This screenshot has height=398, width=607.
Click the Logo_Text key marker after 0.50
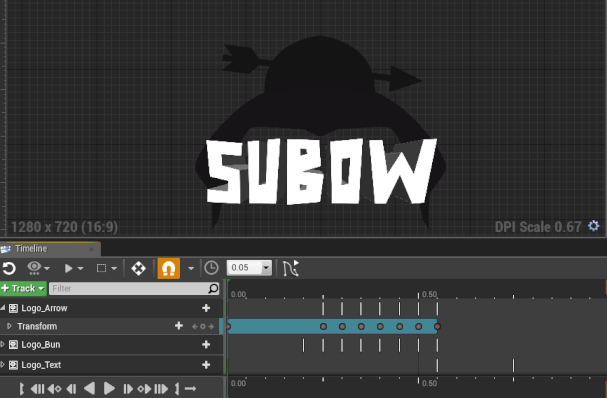click(514, 365)
